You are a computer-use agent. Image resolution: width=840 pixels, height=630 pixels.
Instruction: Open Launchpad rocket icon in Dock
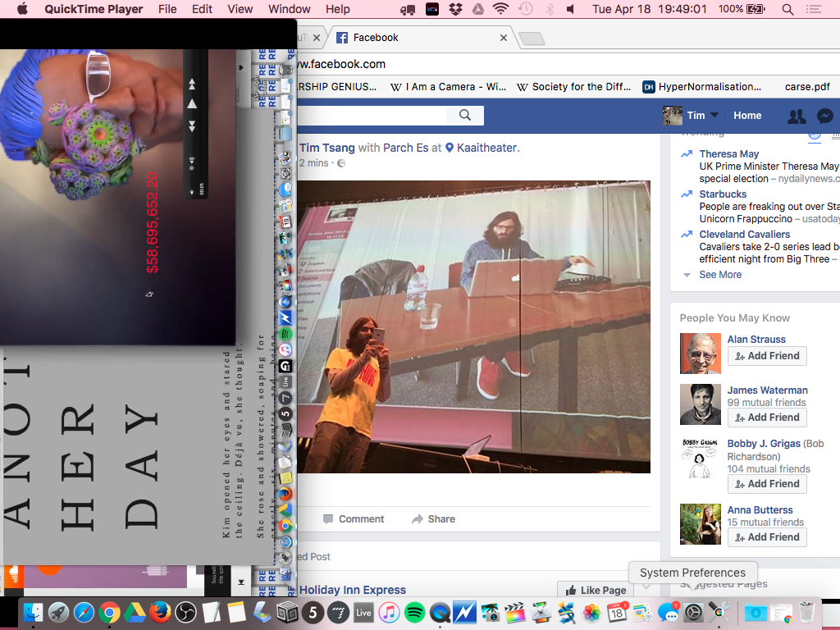pos(58,612)
